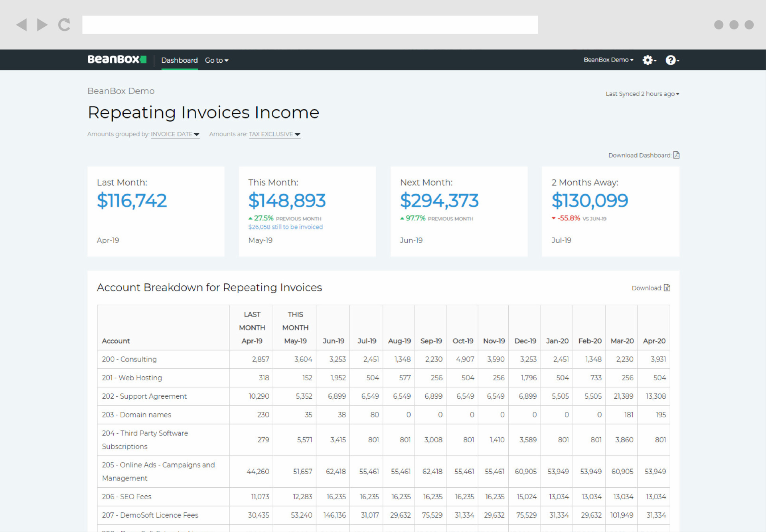Select the 205 - Online Ads account row
This screenshot has height=532, width=766.
(x=158, y=471)
